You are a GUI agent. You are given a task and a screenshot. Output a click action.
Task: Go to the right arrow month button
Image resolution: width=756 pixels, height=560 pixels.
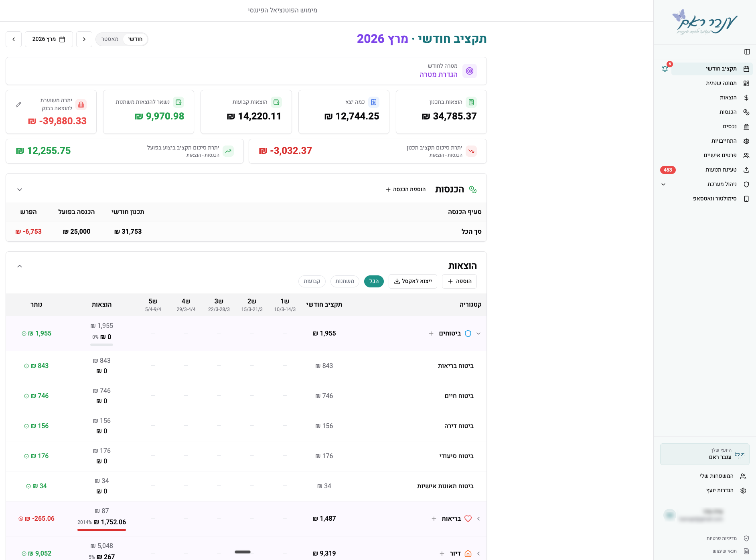click(84, 39)
